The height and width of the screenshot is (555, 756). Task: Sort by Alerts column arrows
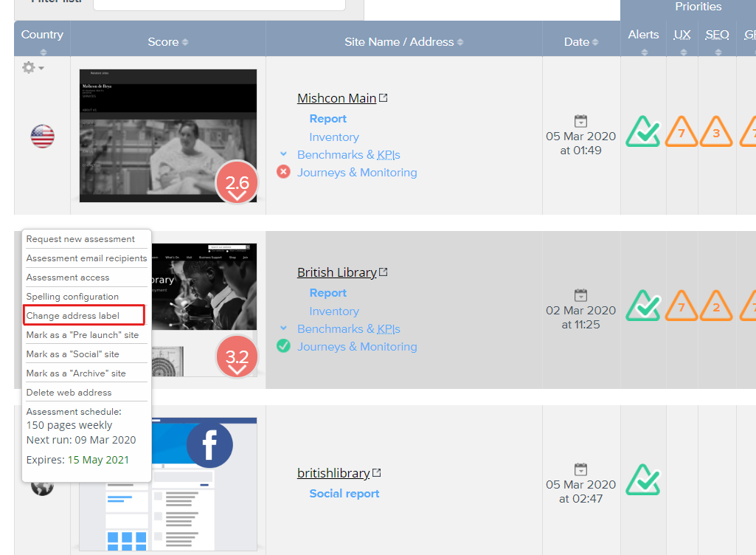(644, 52)
